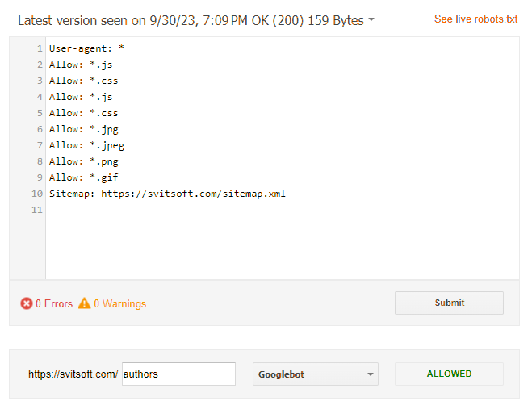Click the red error icon
The height and width of the screenshot is (405, 532).
click(27, 303)
